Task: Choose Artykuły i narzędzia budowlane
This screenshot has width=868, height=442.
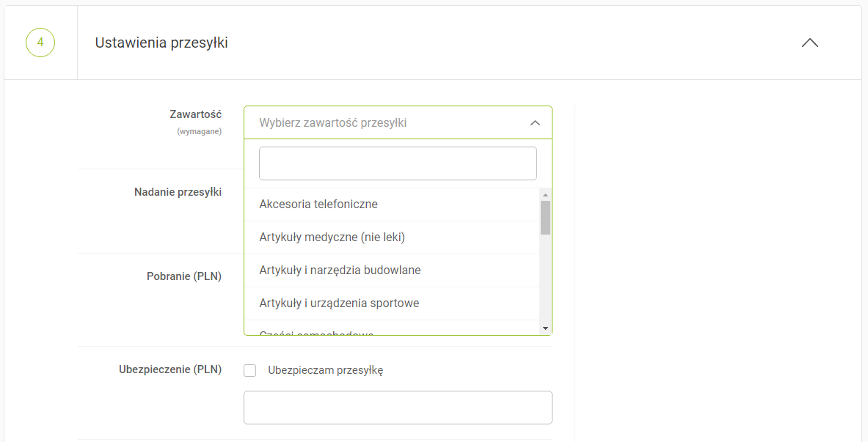Action: pyautogui.click(x=340, y=270)
